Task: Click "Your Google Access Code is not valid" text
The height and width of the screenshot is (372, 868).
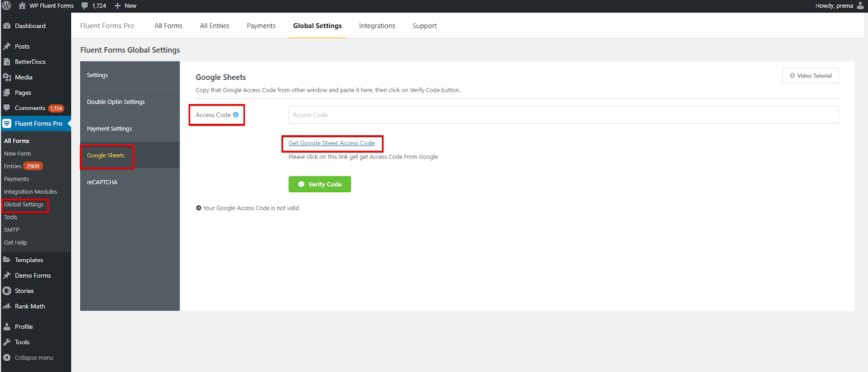Action: point(251,208)
